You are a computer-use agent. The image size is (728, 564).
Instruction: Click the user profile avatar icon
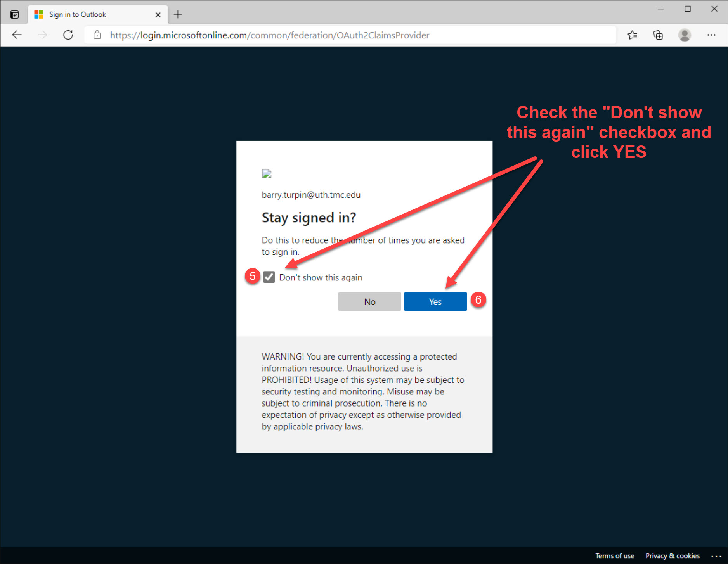[x=685, y=35]
